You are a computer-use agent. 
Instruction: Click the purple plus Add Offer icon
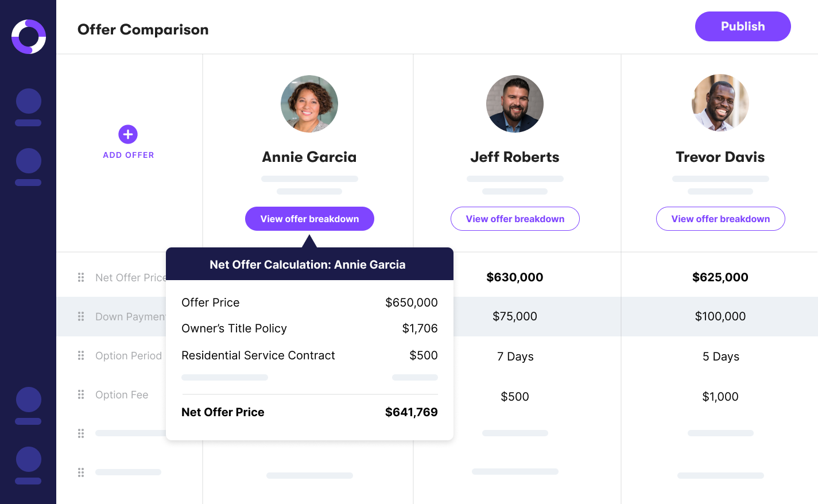tap(128, 134)
